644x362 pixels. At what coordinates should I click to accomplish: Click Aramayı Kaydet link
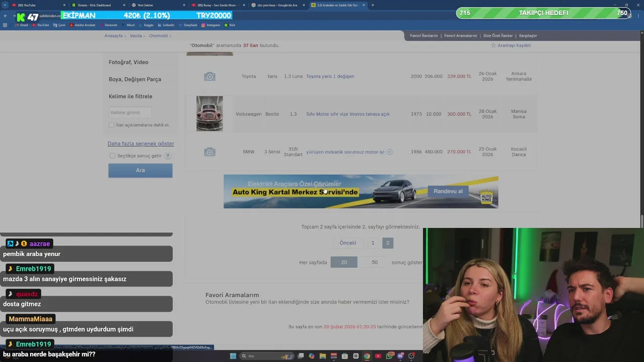(514, 45)
